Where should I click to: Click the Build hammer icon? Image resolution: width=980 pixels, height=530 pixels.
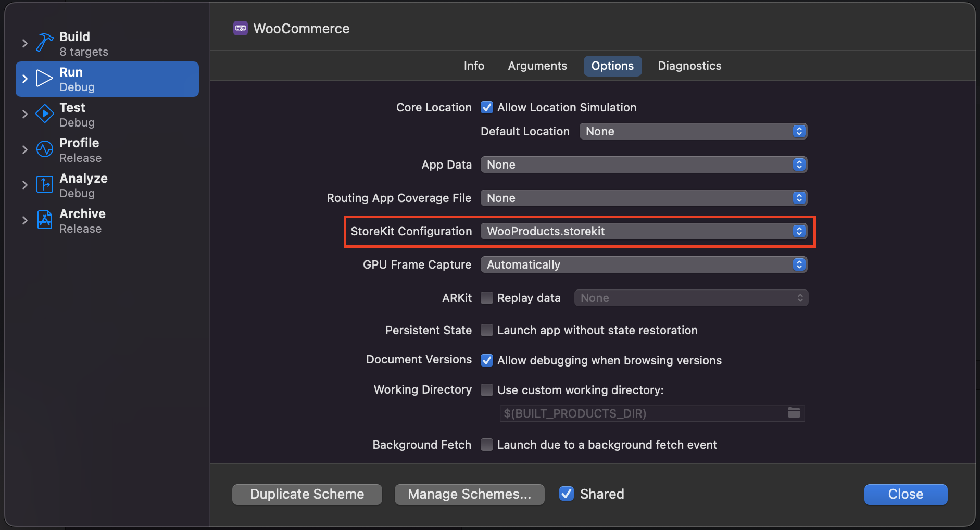tap(45, 43)
